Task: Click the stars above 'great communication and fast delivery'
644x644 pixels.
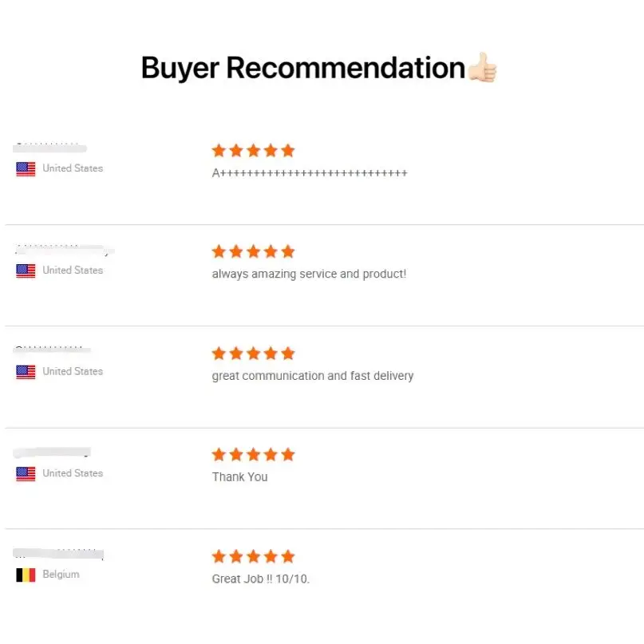Action: [x=253, y=354]
